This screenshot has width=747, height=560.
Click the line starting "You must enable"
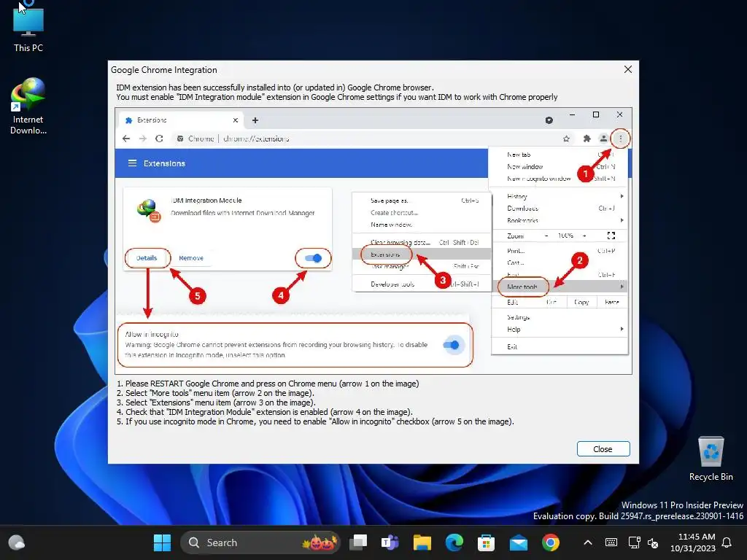point(337,97)
